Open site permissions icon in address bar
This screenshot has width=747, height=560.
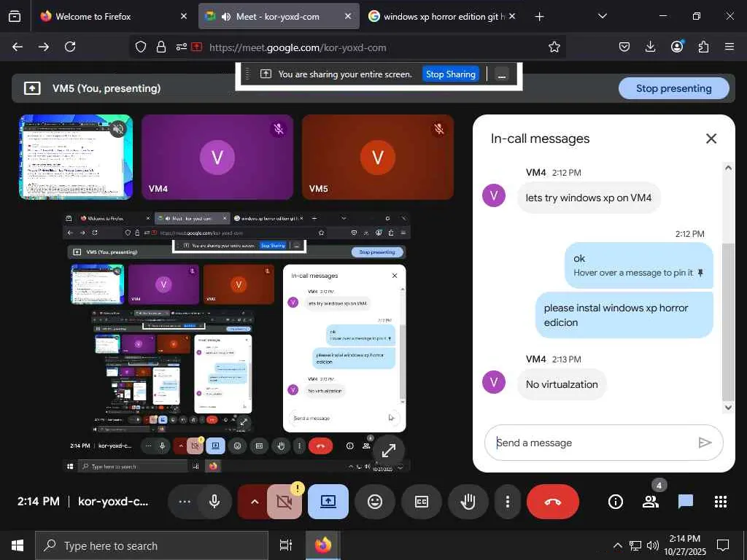(181, 47)
